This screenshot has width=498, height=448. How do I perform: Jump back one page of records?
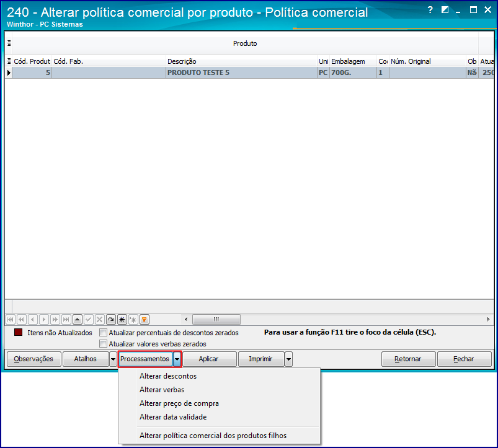point(22,319)
